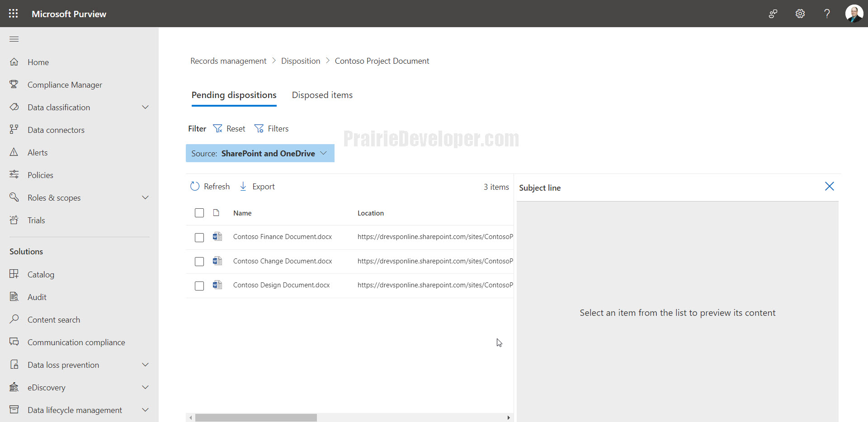The width and height of the screenshot is (868, 422).
Task: Expand the eDiscovery chevron
Action: 145,387
